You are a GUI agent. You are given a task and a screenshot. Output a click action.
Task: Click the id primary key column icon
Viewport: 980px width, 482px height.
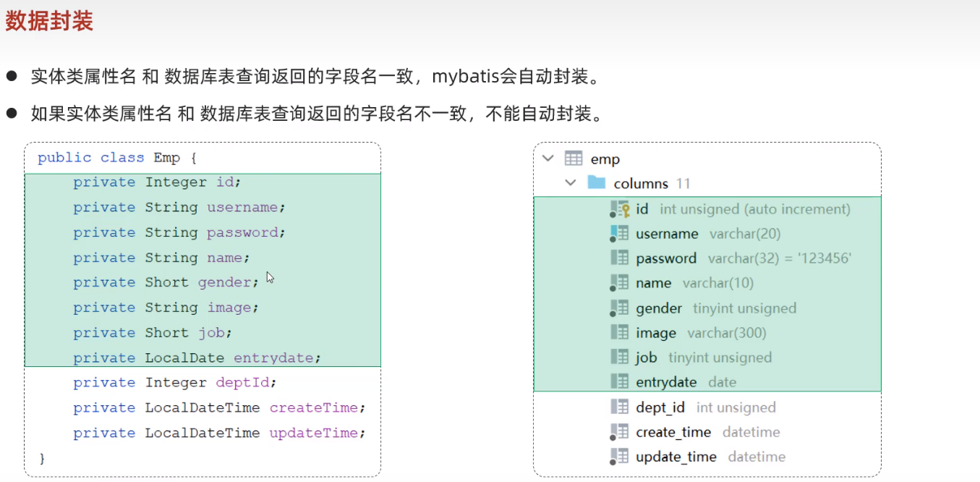coord(620,209)
